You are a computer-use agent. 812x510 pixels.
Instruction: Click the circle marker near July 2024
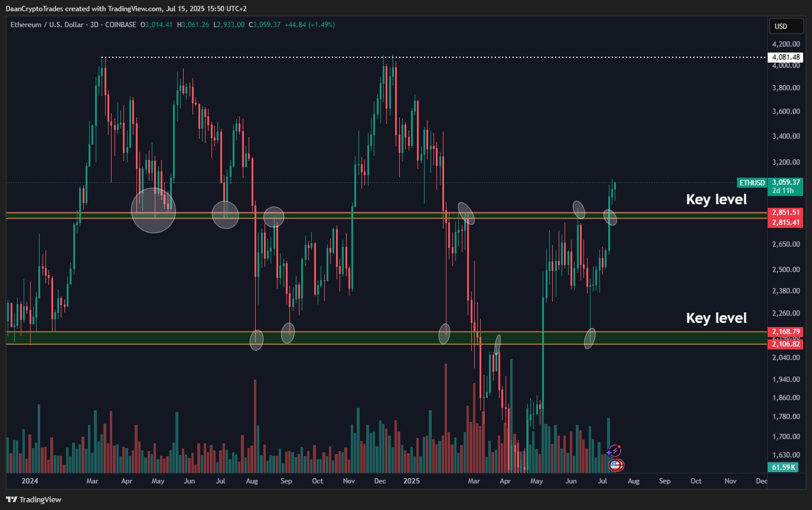(226, 214)
